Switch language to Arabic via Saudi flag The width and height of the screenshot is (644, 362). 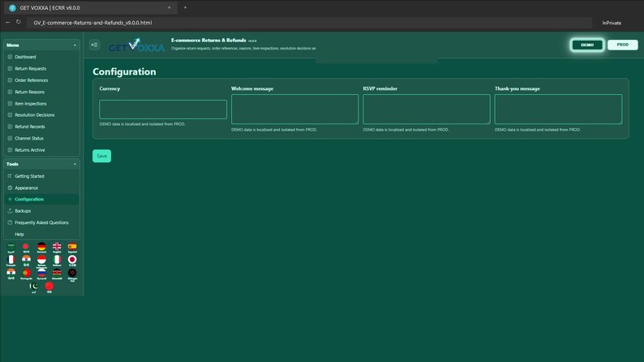11,248
